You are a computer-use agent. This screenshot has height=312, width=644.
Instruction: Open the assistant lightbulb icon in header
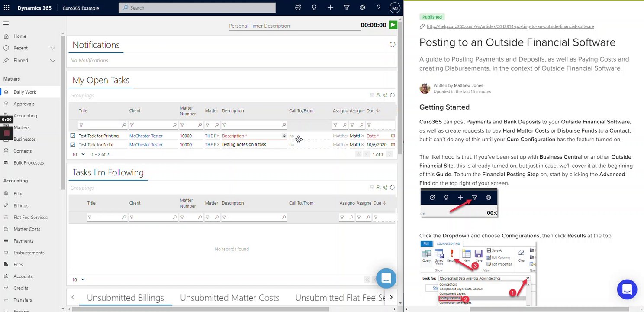314,8
